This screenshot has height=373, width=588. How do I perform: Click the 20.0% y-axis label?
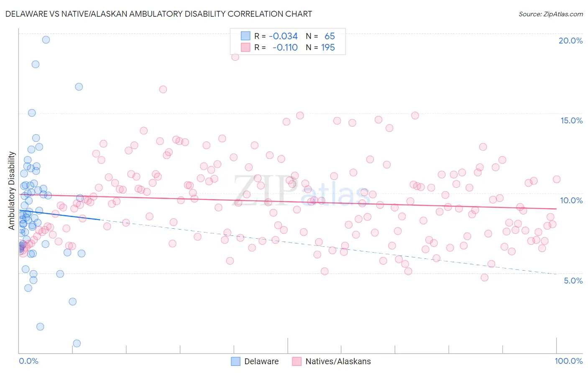click(570, 41)
